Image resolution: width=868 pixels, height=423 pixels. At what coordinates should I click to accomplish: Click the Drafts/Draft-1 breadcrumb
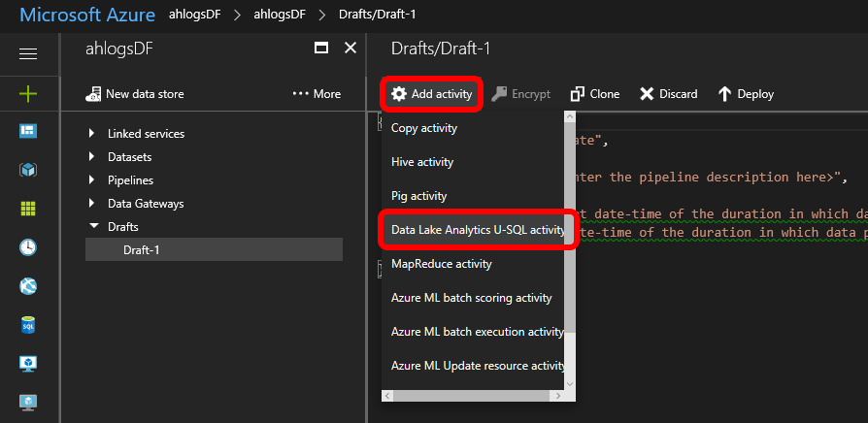377,15
